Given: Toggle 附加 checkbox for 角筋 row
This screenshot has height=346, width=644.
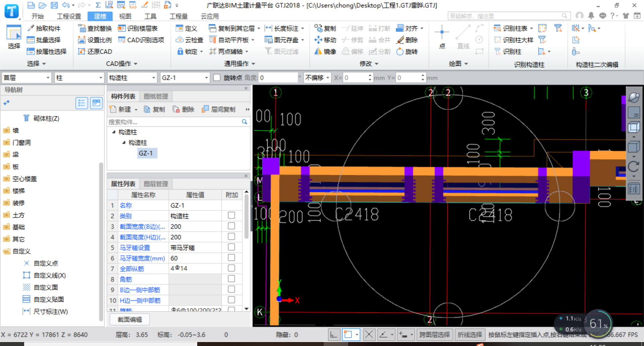Looking at the screenshot, I should (x=231, y=279).
